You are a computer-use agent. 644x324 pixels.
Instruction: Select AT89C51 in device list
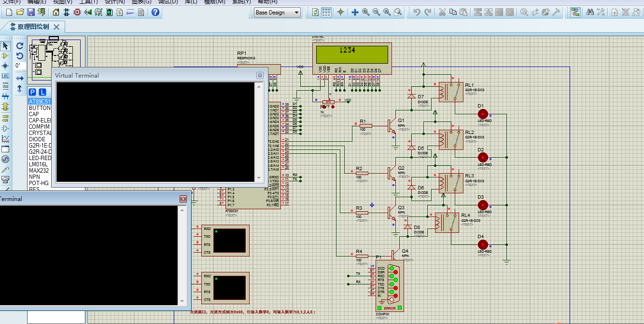(x=40, y=102)
